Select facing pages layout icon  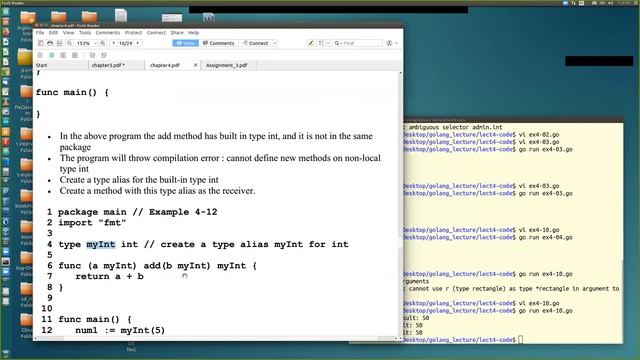[63, 55]
